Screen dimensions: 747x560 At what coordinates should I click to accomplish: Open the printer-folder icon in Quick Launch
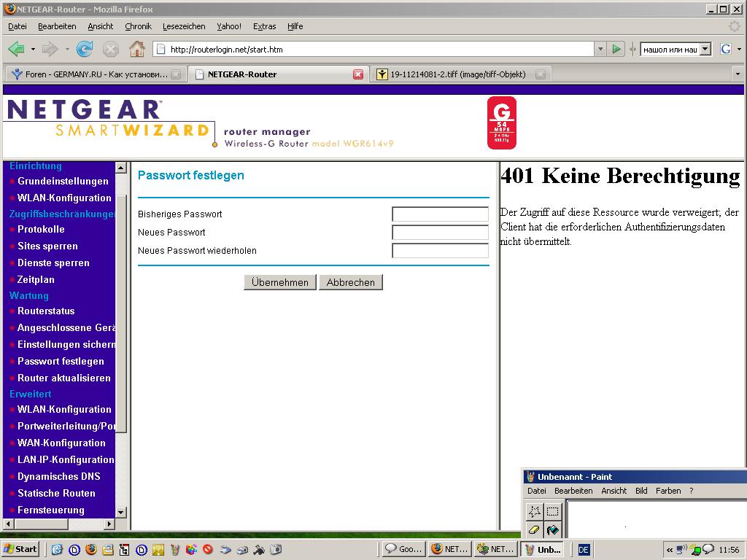[x=108, y=550]
